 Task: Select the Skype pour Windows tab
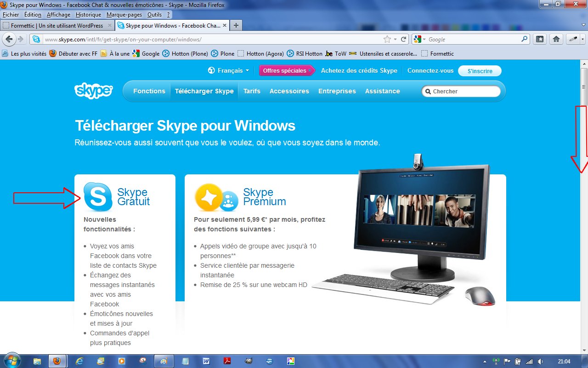[171, 25]
